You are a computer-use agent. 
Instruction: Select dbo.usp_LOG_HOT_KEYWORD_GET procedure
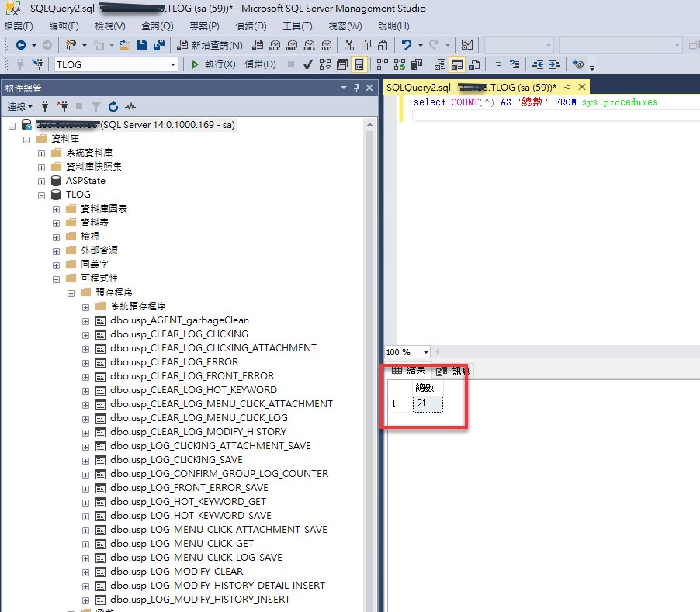[188, 502]
